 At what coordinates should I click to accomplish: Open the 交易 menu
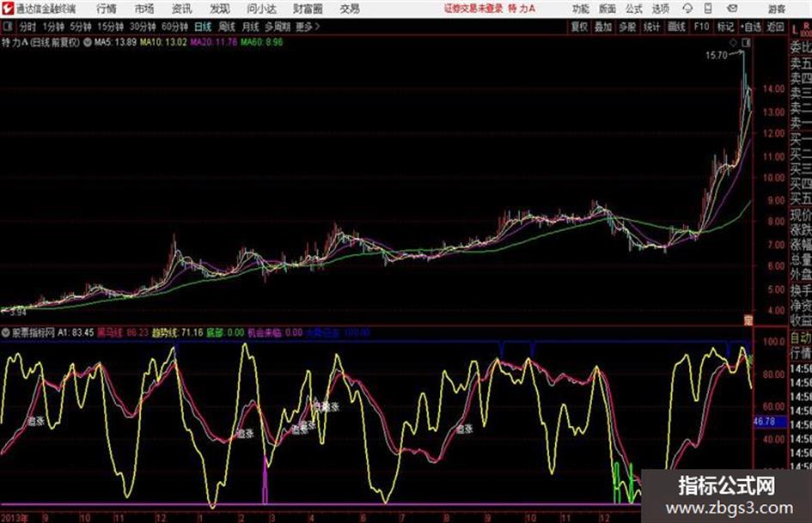coord(350,9)
